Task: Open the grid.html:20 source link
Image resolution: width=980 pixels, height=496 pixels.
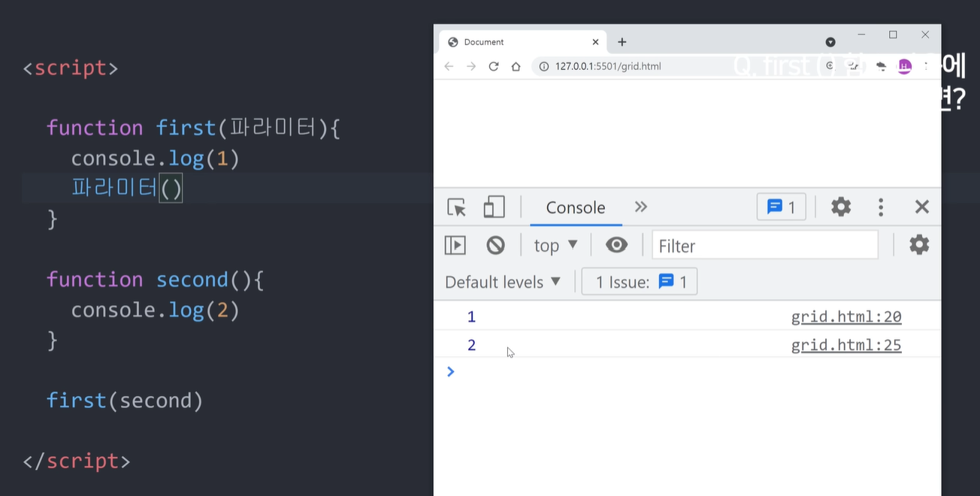Action: (846, 317)
